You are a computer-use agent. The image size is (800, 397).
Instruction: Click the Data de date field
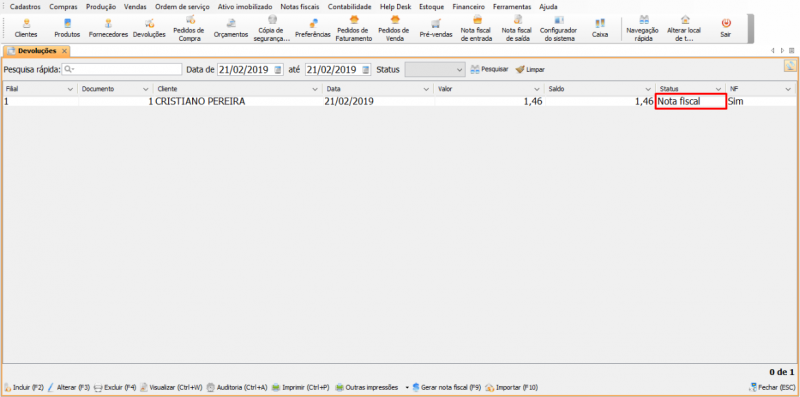251,70
